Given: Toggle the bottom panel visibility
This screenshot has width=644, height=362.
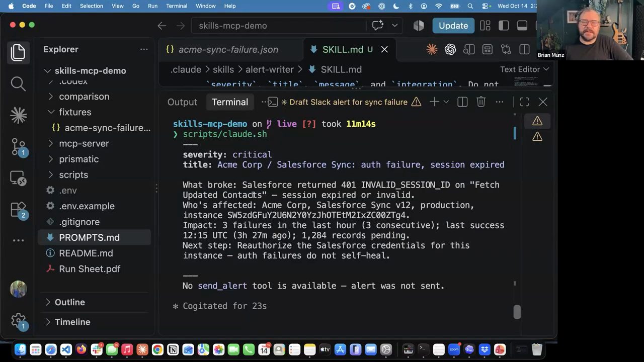Looking at the screenshot, I should point(522,26).
